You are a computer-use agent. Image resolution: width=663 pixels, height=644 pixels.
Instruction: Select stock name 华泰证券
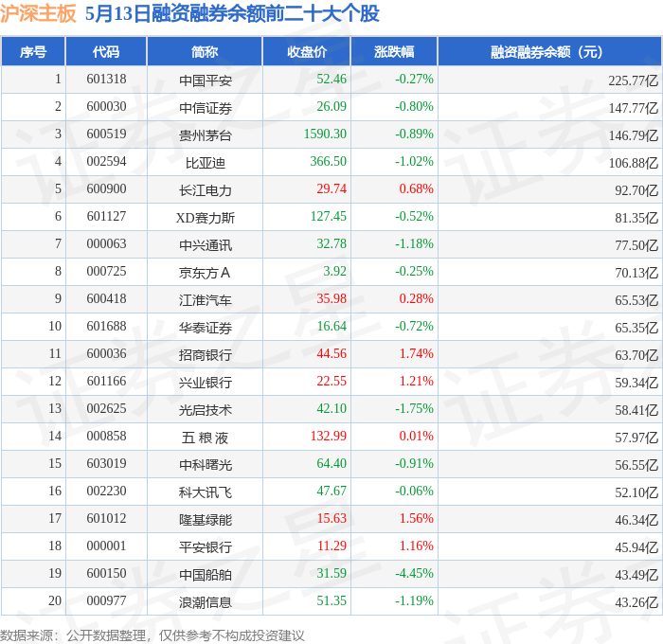206,328
